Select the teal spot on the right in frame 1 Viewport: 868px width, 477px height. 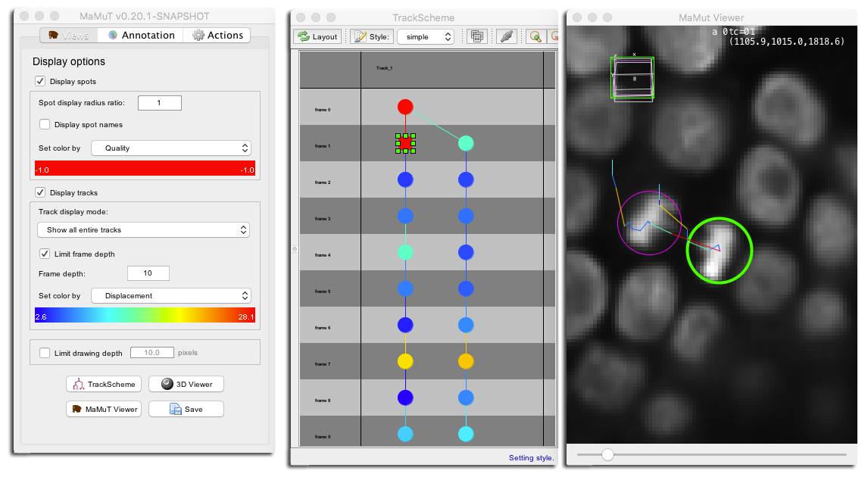pos(466,143)
